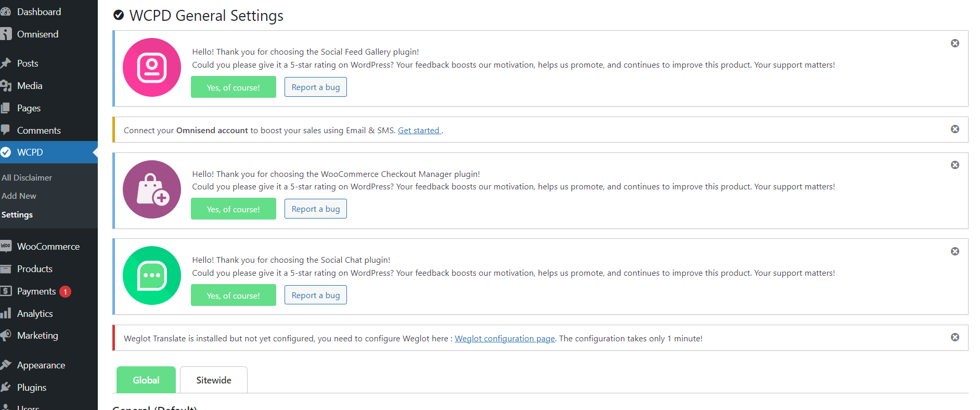This screenshot has width=980, height=410.
Task: Open the Omnisend menu item
Action: pyautogui.click(x=37, y=34)
